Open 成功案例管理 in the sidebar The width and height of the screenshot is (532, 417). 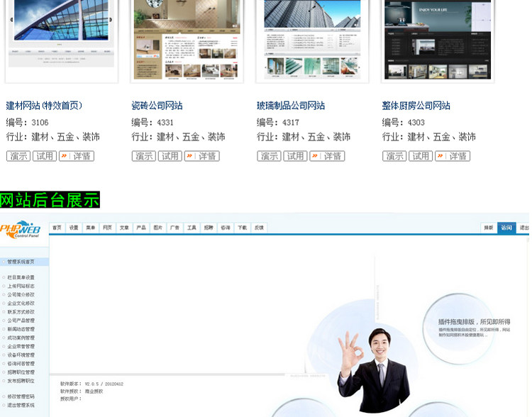point(21,338)
